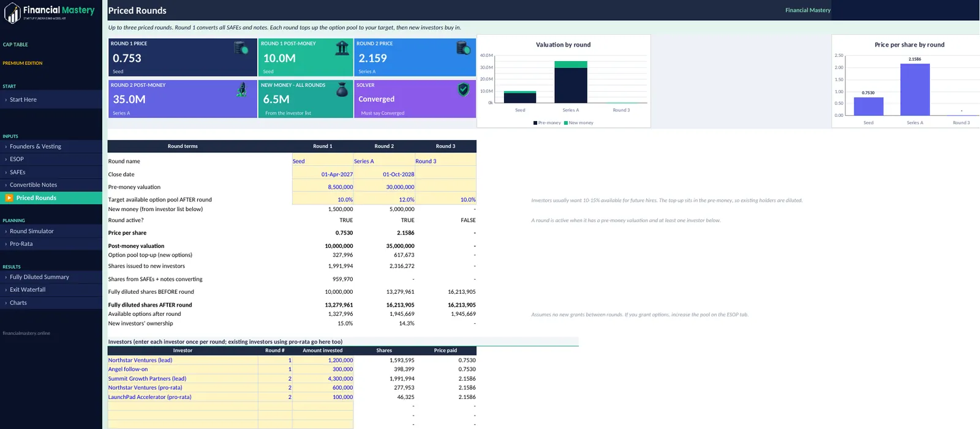Click the Round 2 option pool top-up 617,673
Image resolution: width=980 pixels, height=429 pixels.
[x=404, y=255]
